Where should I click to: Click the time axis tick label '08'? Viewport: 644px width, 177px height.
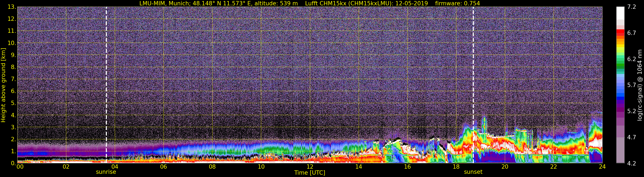point(212,167)
